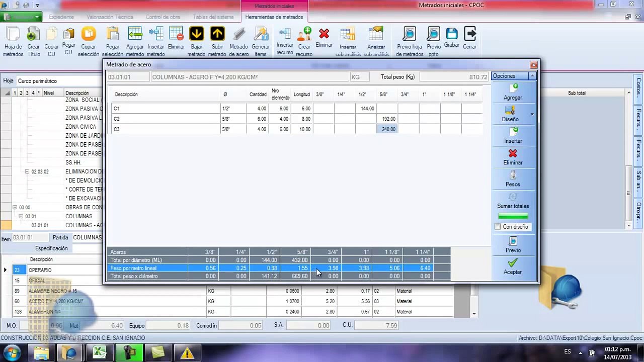Viewport: 644px width, 362px height.
Task: Click red X Eliminar recurso icon
Action: [324, 34]
